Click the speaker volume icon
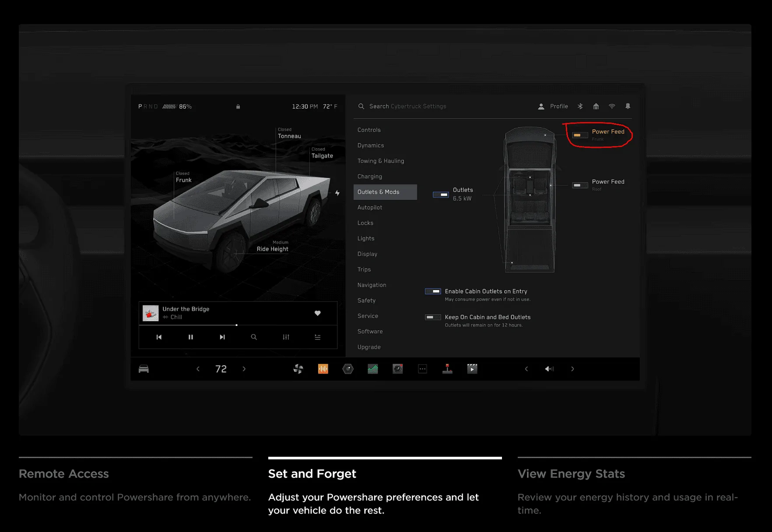The height and width of the screenshot is (532, 772). (549, 369)
